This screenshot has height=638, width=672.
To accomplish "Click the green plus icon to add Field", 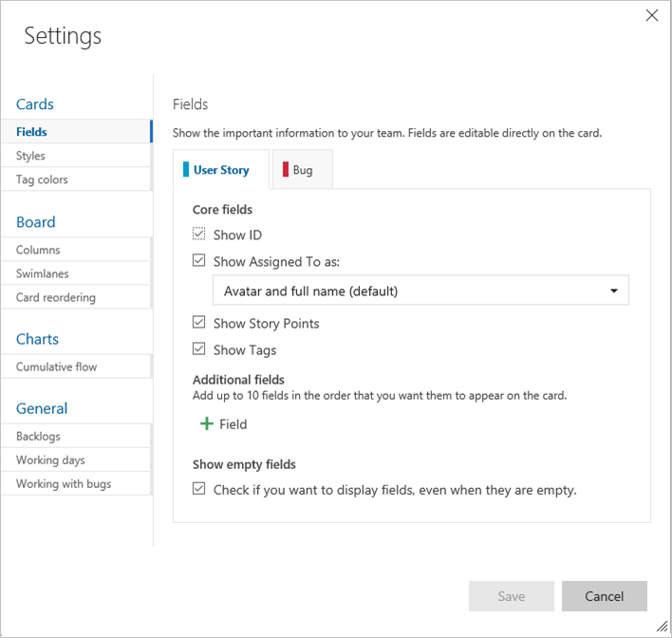I will (207, 423).
